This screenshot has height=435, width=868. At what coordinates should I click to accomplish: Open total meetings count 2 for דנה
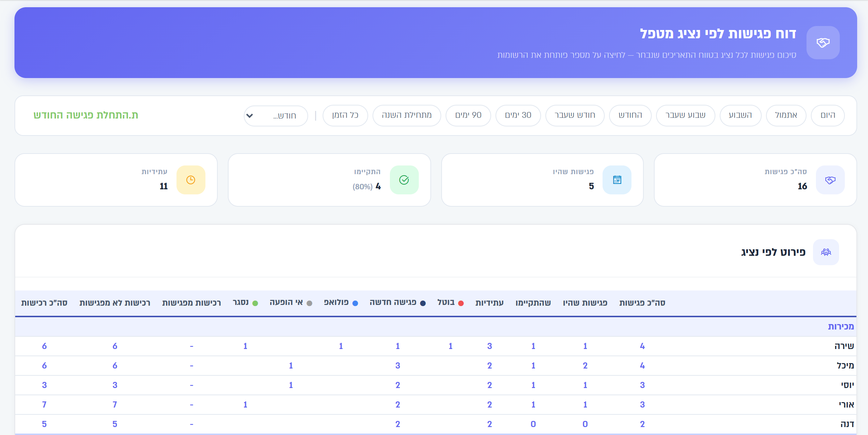[x=642, y=424]
